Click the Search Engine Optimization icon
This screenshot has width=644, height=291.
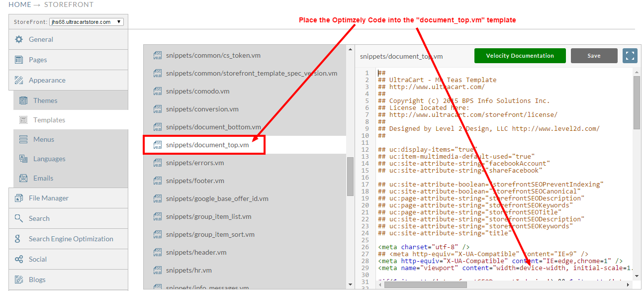[x=19, y=239]
